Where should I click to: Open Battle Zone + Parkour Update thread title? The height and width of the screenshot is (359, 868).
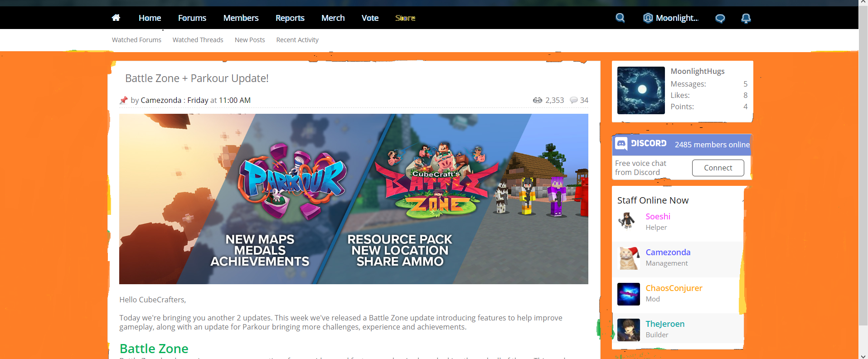(x=197, y=78)
